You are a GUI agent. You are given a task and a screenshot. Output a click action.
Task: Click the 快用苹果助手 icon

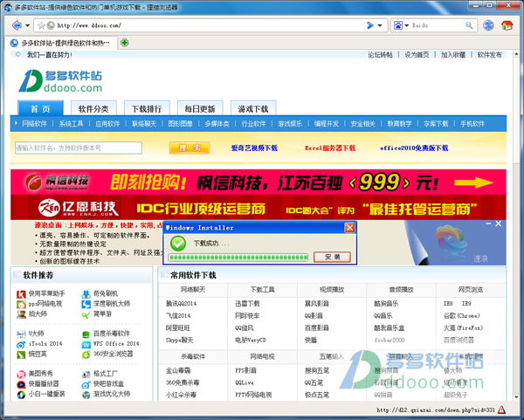click(21, 294)
